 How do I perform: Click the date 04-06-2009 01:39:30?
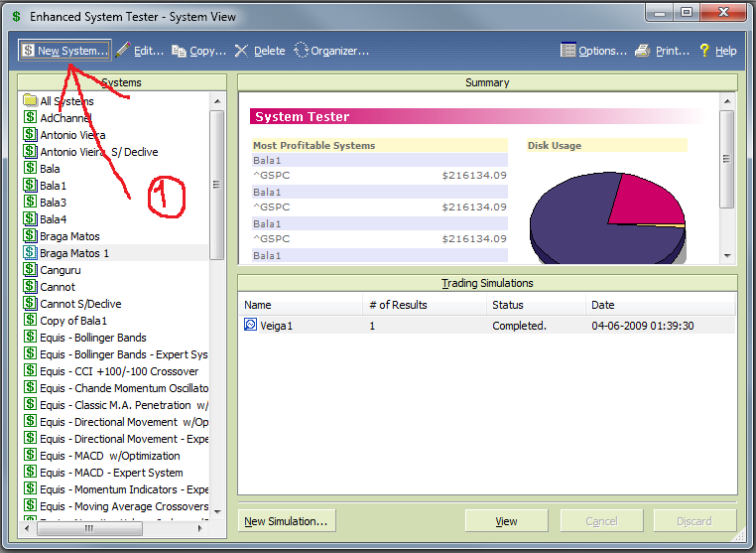(643, 326)
